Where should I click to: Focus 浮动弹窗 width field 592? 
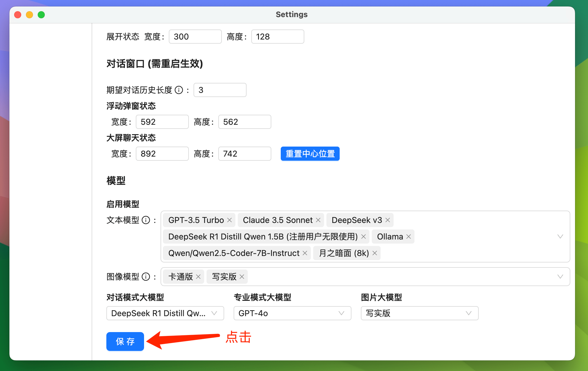[x=162, y=122]
